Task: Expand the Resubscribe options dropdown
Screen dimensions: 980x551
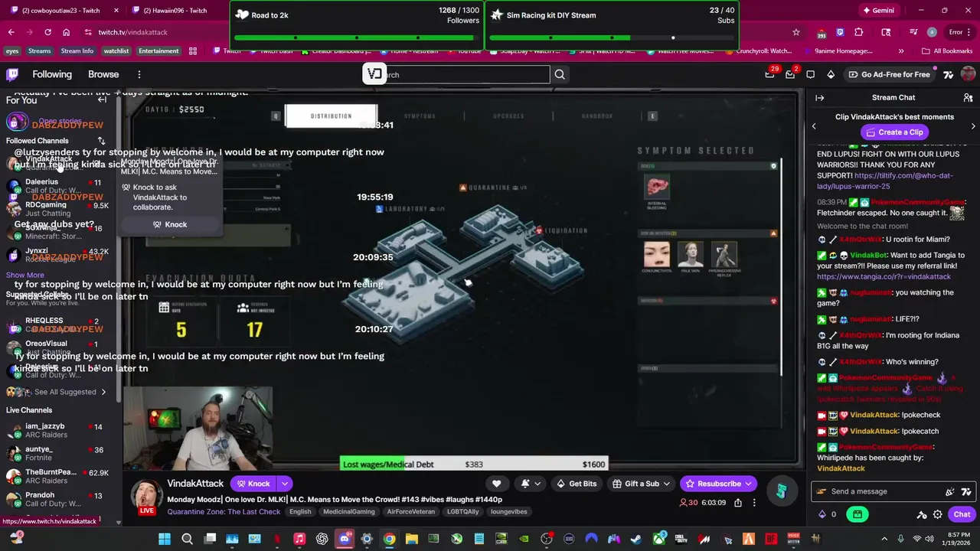Action: point(748,484)
